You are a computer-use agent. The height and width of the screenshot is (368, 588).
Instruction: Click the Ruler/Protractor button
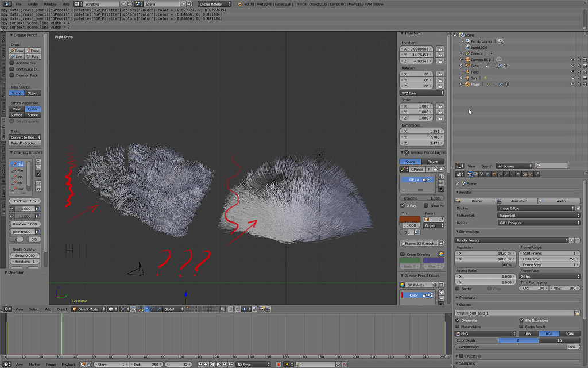coord(25,143)
